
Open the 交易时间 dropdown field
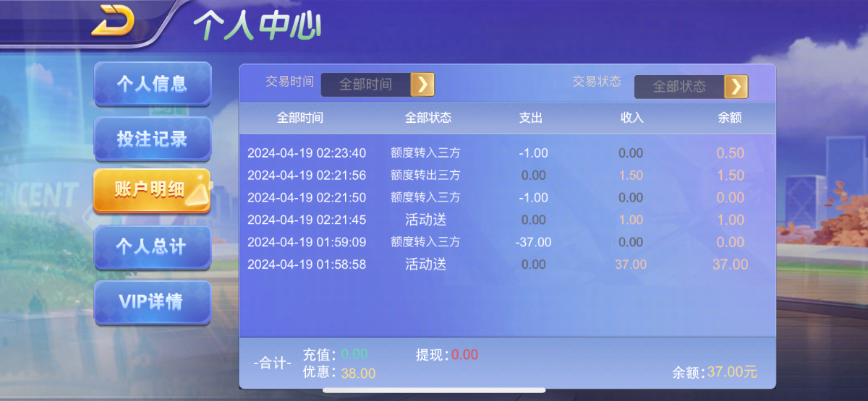tap(366, 85)
